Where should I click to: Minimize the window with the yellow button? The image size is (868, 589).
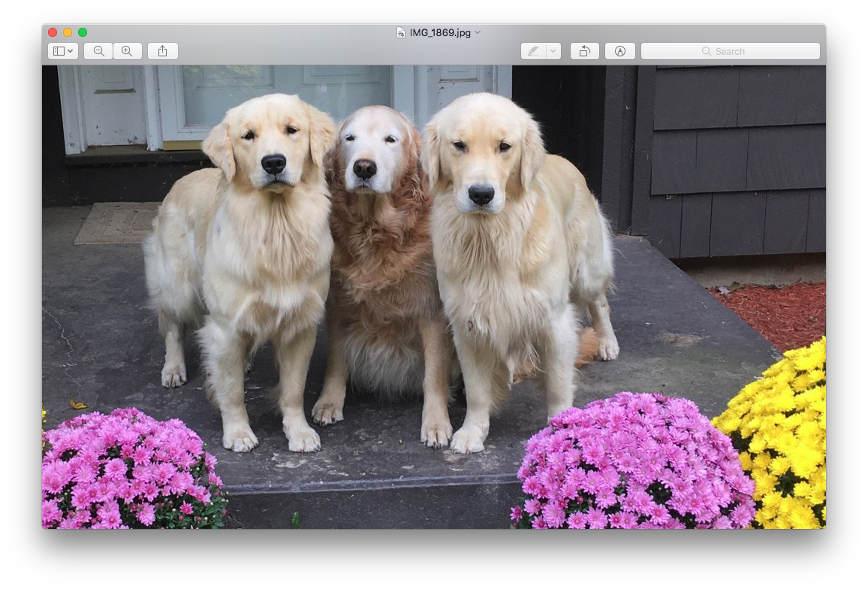click(68, 32)
